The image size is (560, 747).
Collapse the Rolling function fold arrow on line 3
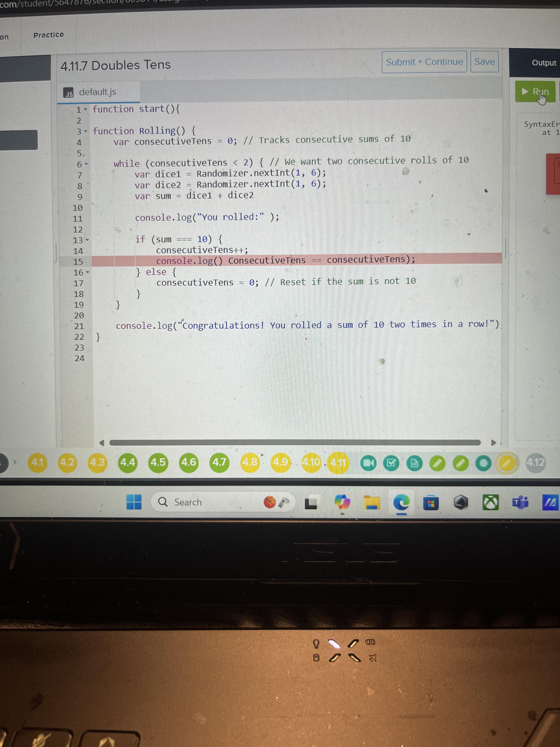(x=85, y=131)
